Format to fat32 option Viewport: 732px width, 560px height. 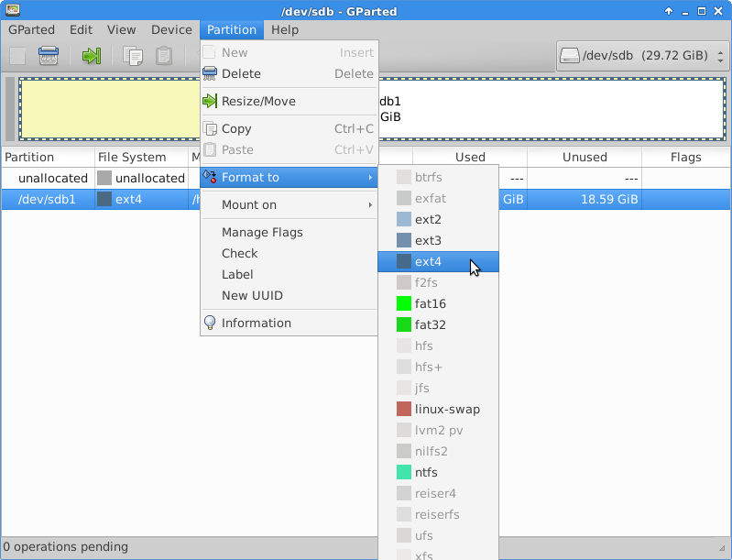[438, 324]
